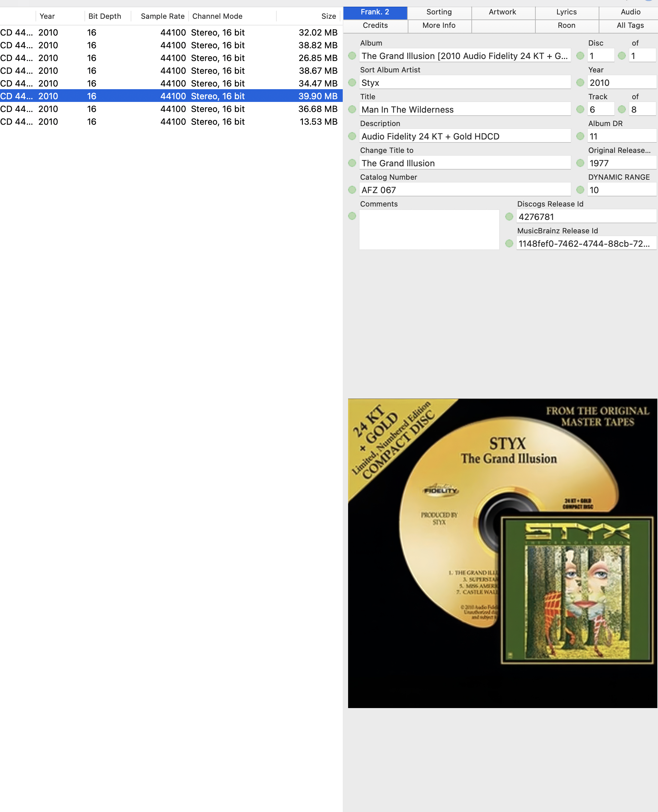Click the green dot next to Original Release field
The width and height of the screenshot is (658, 812).
[x=580, y=163]
